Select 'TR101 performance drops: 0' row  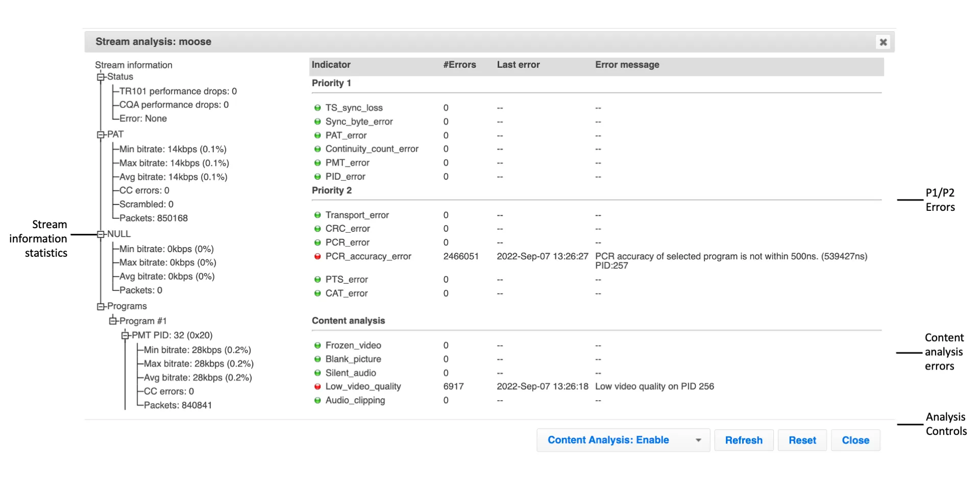[x=178, y=91]
